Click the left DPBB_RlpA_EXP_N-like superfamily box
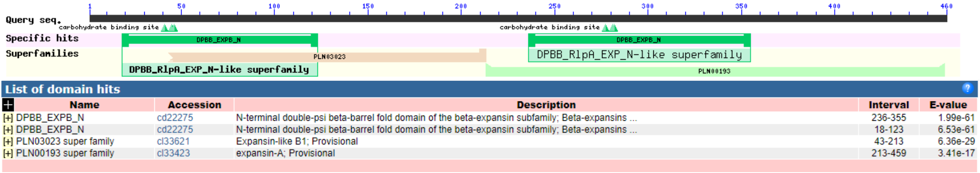980x173 pixels. click(220, 69)
